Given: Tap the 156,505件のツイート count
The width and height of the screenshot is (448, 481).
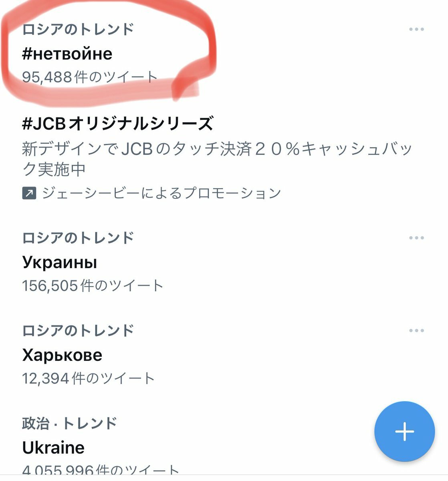Looking at the screenshot, I should (x=93, y=286).
